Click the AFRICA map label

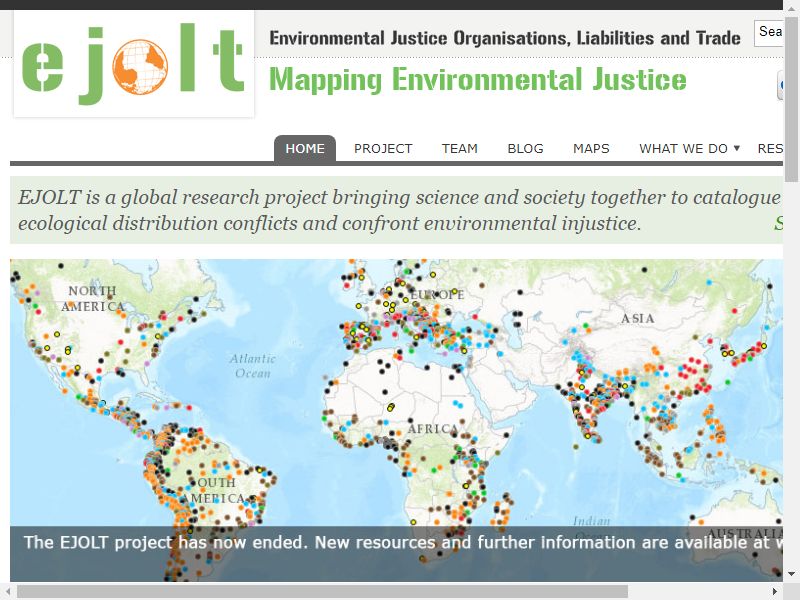433,429
